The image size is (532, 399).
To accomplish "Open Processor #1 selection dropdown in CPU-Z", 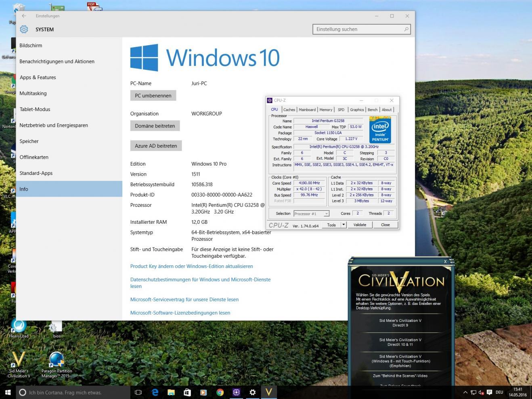I will 311,214.
